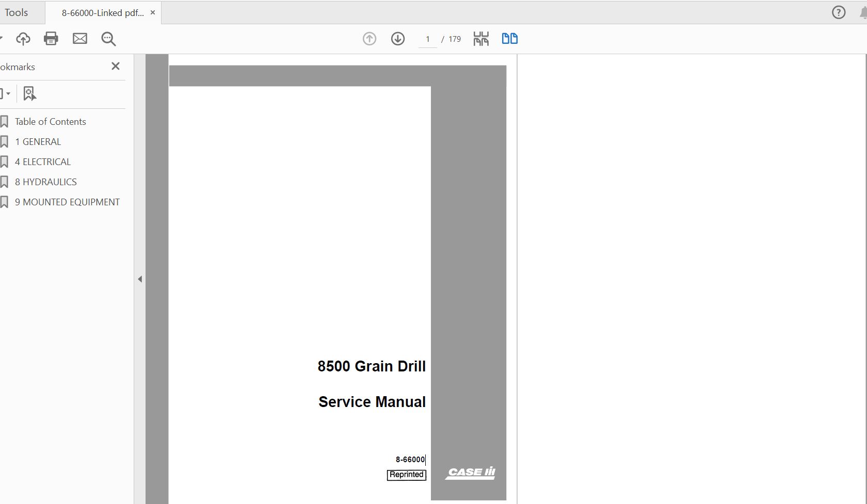The height and width of the screenshot is (504, 867).
Task: Switch to two-page book view
Action: pyautogui.click(x=509, y=38)
